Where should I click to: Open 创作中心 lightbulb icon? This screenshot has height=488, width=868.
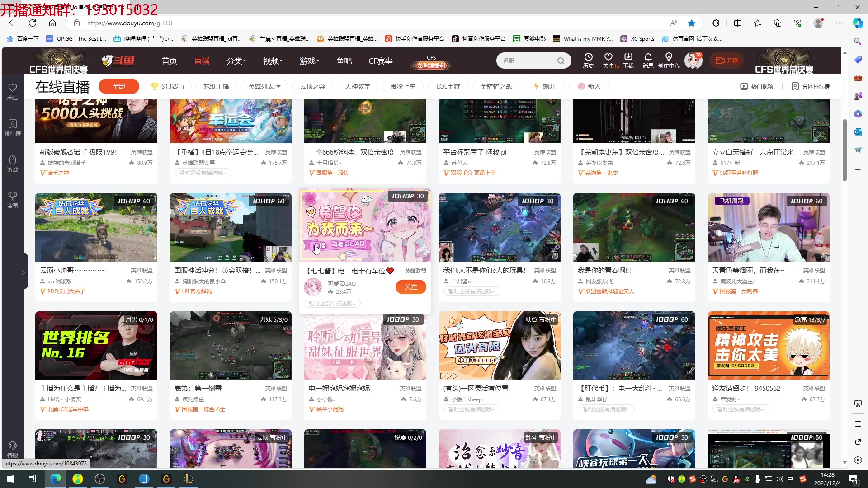pyautogui.click(x=669, y=61)
